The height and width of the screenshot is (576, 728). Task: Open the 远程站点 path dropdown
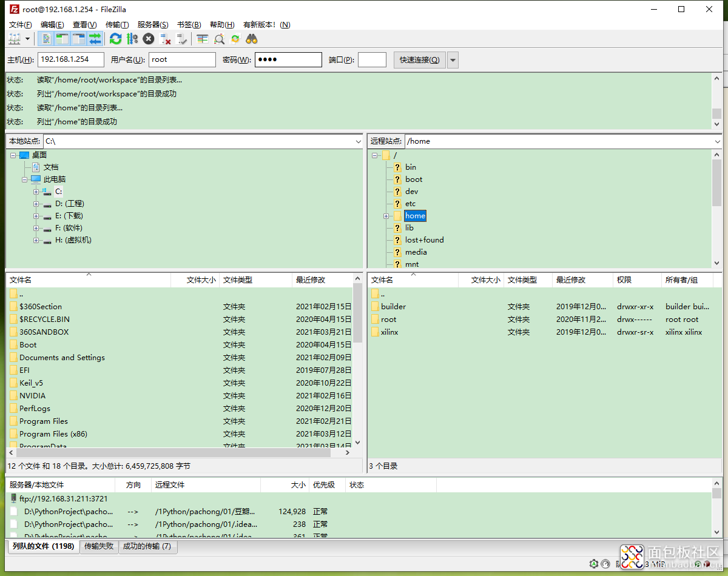(718, 141)
